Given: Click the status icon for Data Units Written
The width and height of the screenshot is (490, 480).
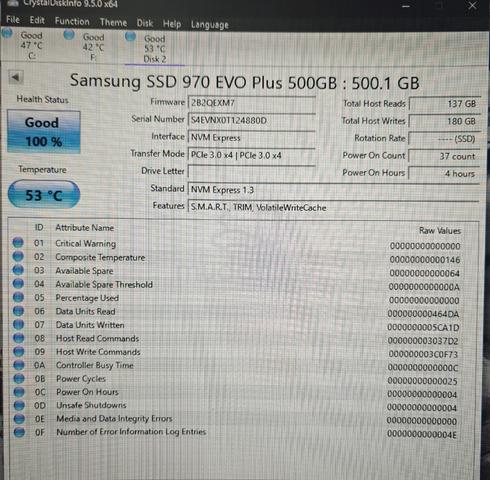Looking at the screenshot, I should point(19,324).
